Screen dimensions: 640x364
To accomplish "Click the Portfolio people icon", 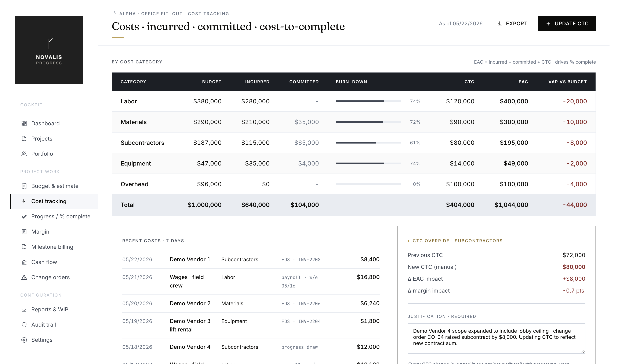I will tap(24, 154).
